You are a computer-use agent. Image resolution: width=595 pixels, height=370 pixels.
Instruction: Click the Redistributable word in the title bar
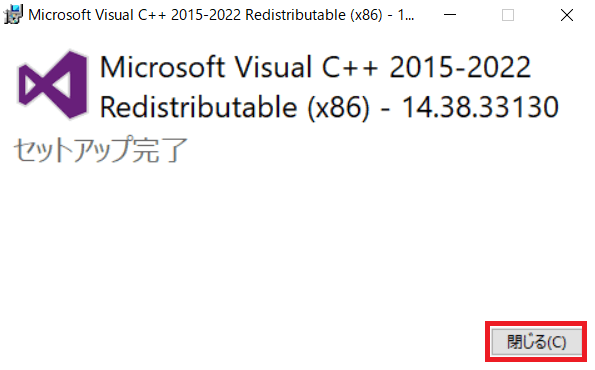[x=296, y=15]
